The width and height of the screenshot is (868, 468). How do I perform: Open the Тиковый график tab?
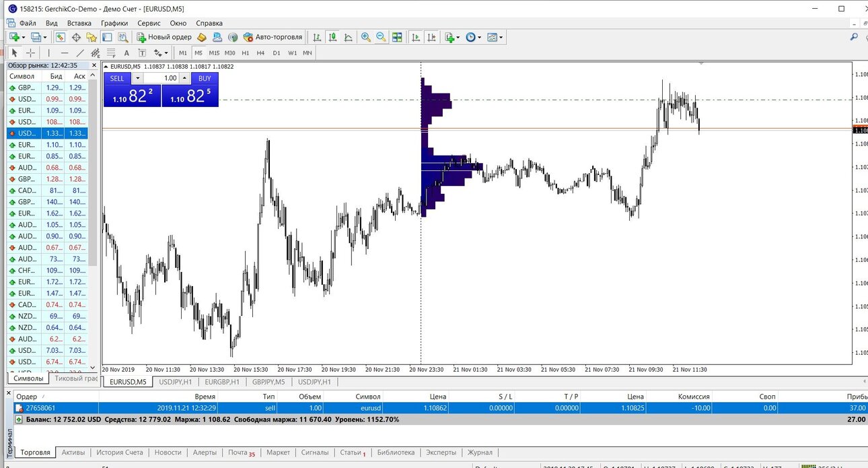[x=75, y=378]
